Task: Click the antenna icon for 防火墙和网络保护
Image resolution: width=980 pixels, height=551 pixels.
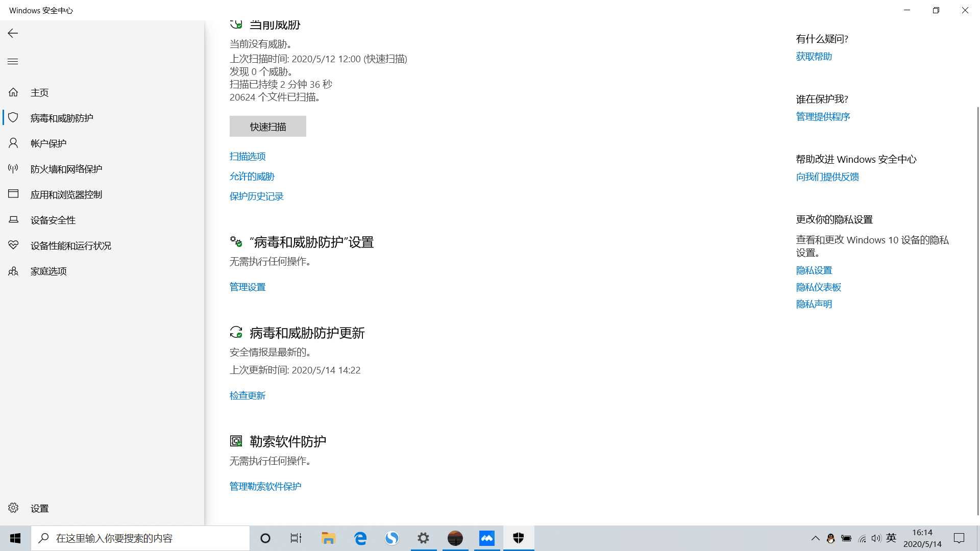Action: [13, 169]
